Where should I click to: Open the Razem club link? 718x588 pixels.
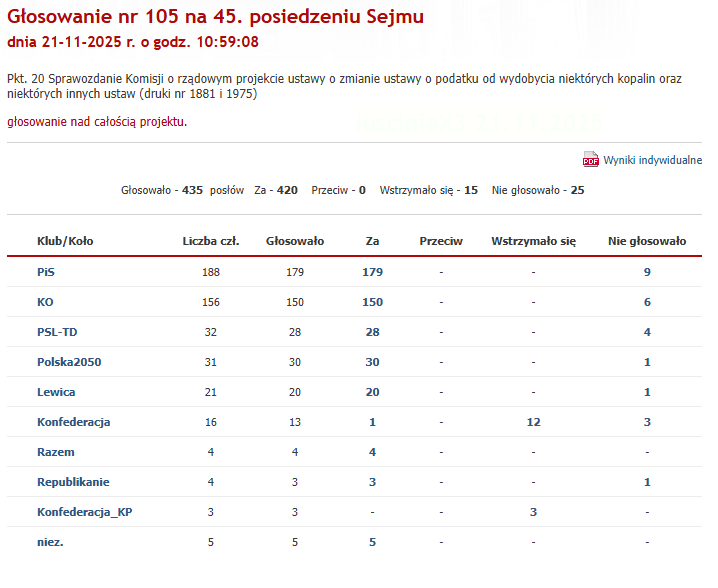pos(56,452)
